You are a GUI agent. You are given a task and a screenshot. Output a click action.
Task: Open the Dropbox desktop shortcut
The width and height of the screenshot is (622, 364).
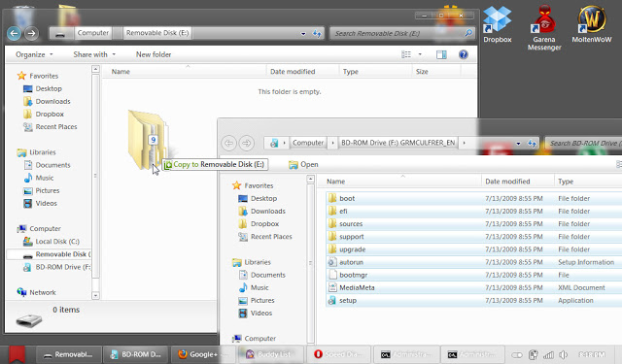click(497, 23)
